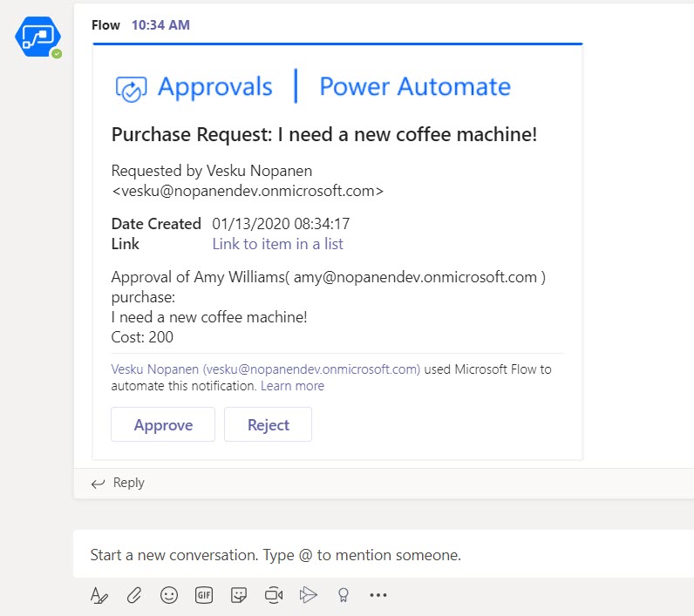Image resolution: width=694 pixels, height=616 pixels.
Task: Open the Sticker picker
Action: click(x=238, y=595)
